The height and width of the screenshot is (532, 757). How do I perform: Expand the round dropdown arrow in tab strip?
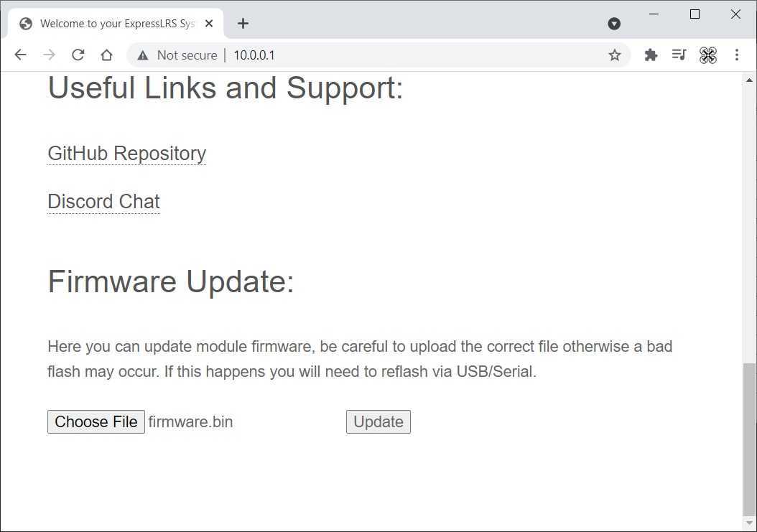(614, 24)
